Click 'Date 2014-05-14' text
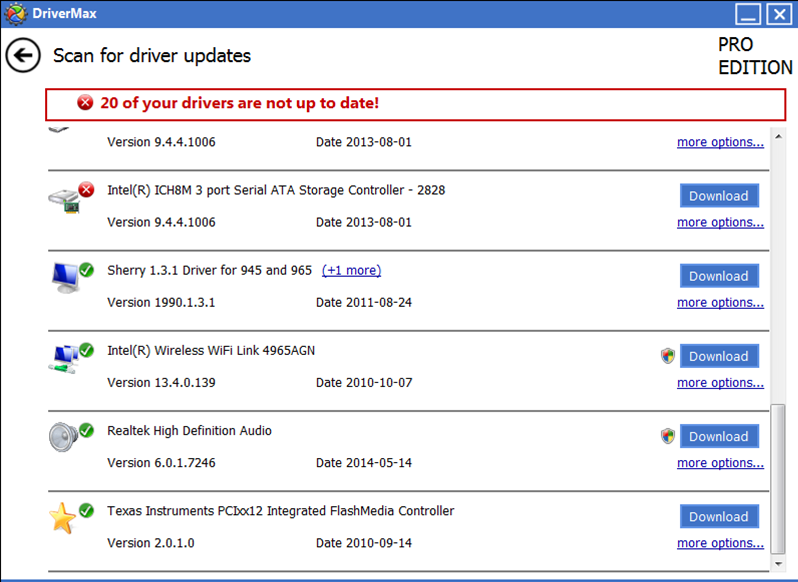This screenshot has height=582, width=798. (364, 463)
